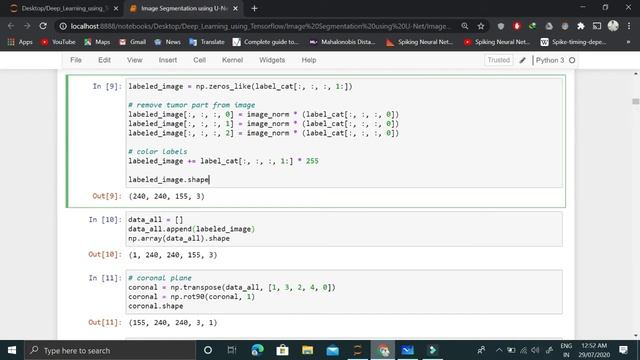Open the File menu

(76, 60)
